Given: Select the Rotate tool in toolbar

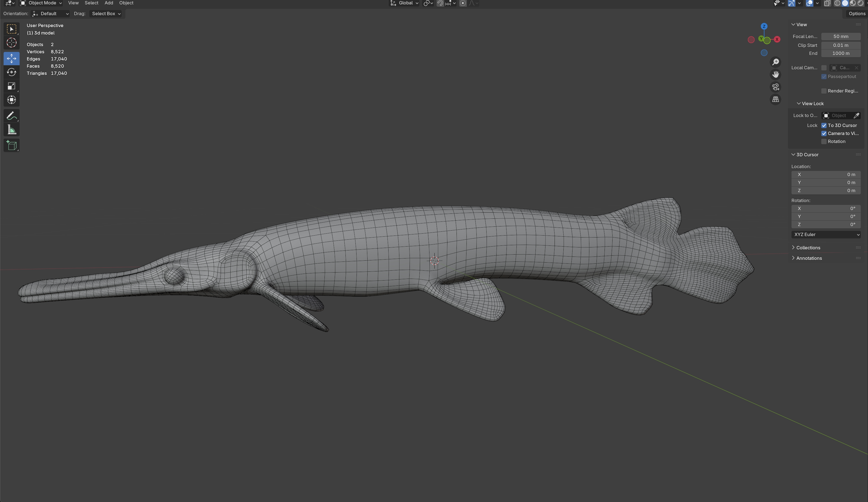Looking at the screenshot, I should coord(11,72).
